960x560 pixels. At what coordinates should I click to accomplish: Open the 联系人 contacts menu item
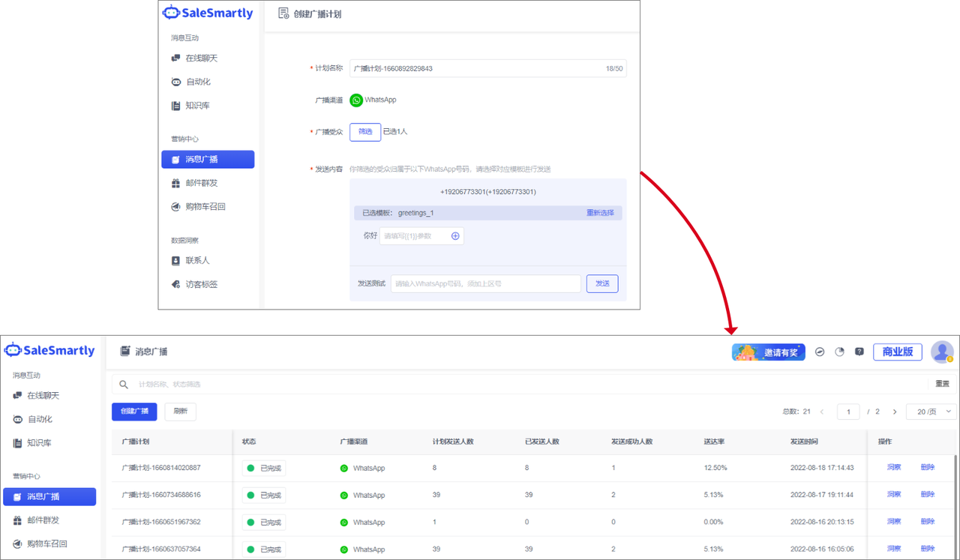(197, 261)
